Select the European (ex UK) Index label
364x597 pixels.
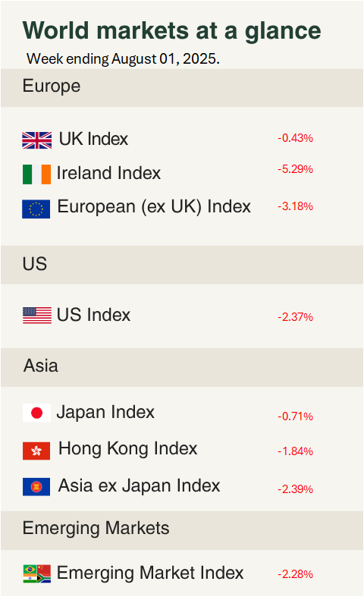point(154,207)
